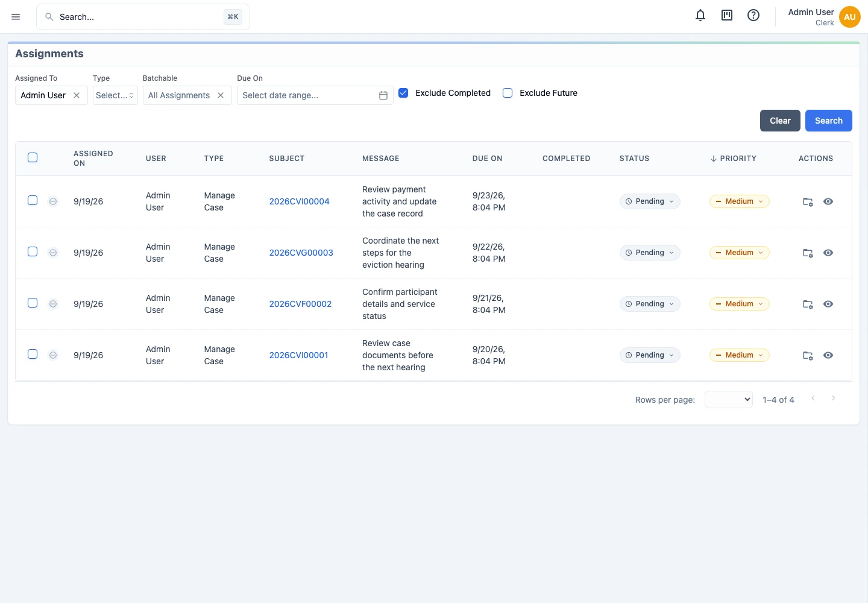View assignment 2026CVI00001 with eye icon
Viewport: 868px width, 603px height.
tap(828, 355)
